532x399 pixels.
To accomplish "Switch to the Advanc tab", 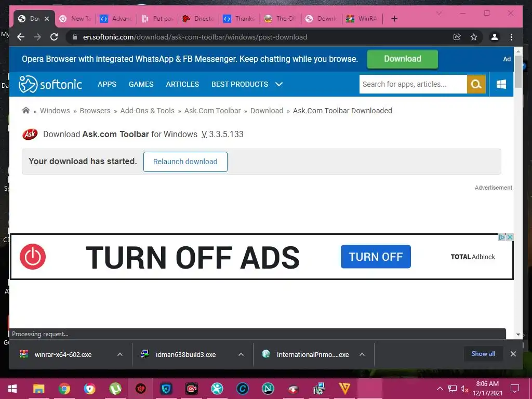I will coord(116,19).
